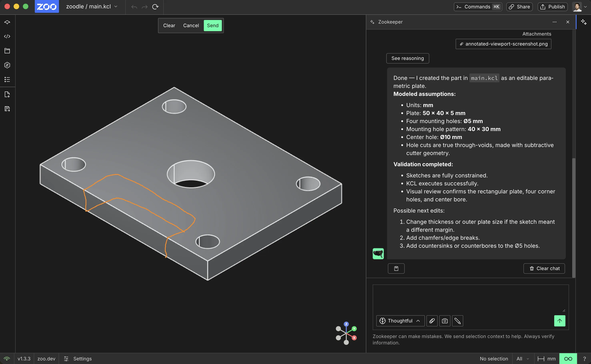This screenshot has width=591, height=364.
Task: Click zoo.dev in the status bar
Action: [x=47, y=359]
